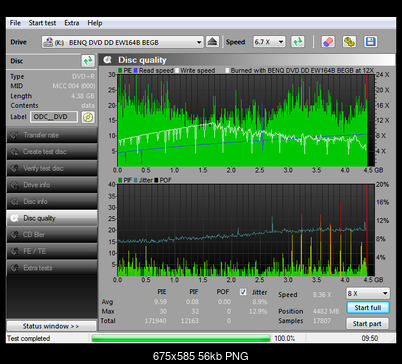402x364 pixels.
Task: Open the FE / TE tab
Action: click(x=52, y=251)
